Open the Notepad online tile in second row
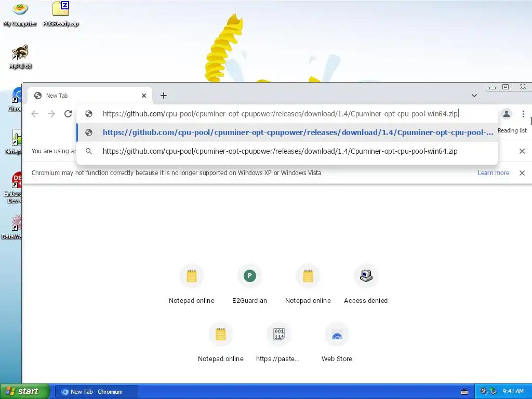The image size is (532, 399). pos(220,343)
